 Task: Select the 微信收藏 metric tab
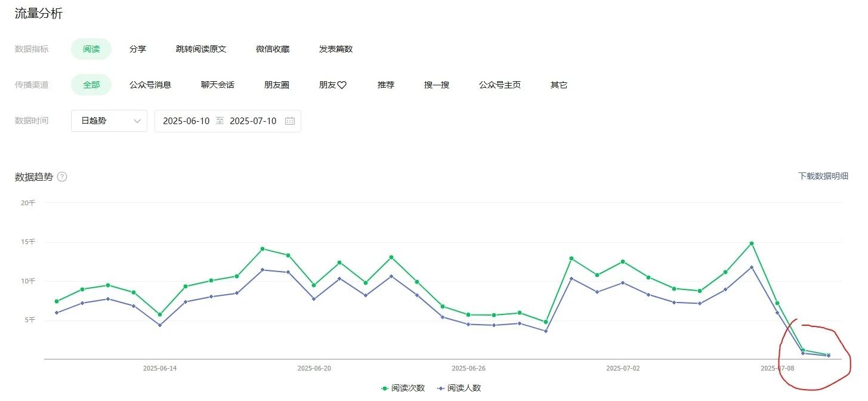coord(273,49)
